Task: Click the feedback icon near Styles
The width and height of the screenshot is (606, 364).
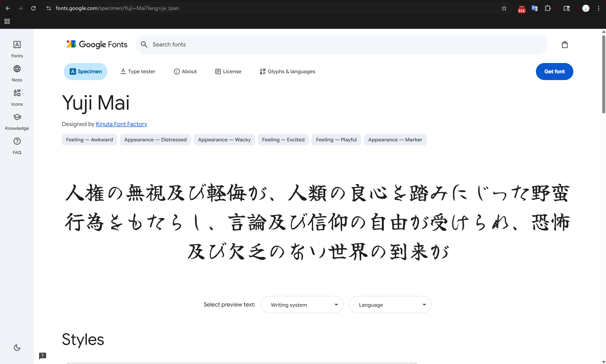Action: (x=42, y=356)
